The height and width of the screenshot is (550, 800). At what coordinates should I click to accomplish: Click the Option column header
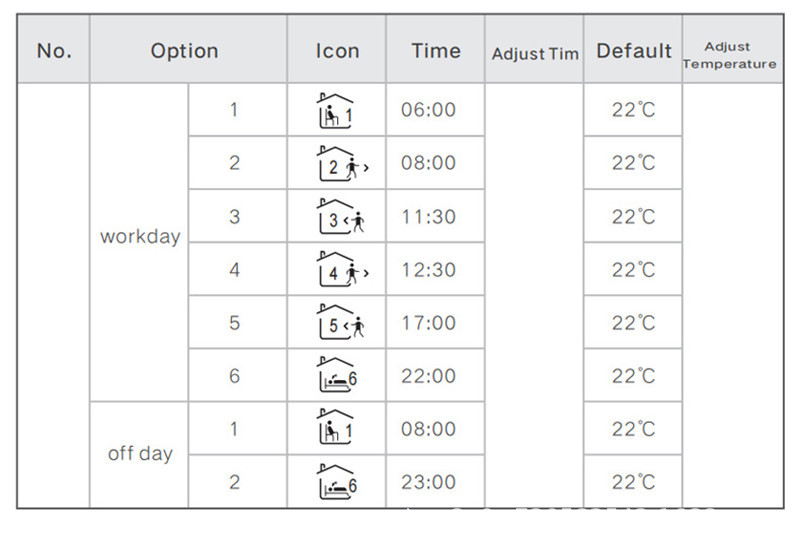(x=184, y=51)
